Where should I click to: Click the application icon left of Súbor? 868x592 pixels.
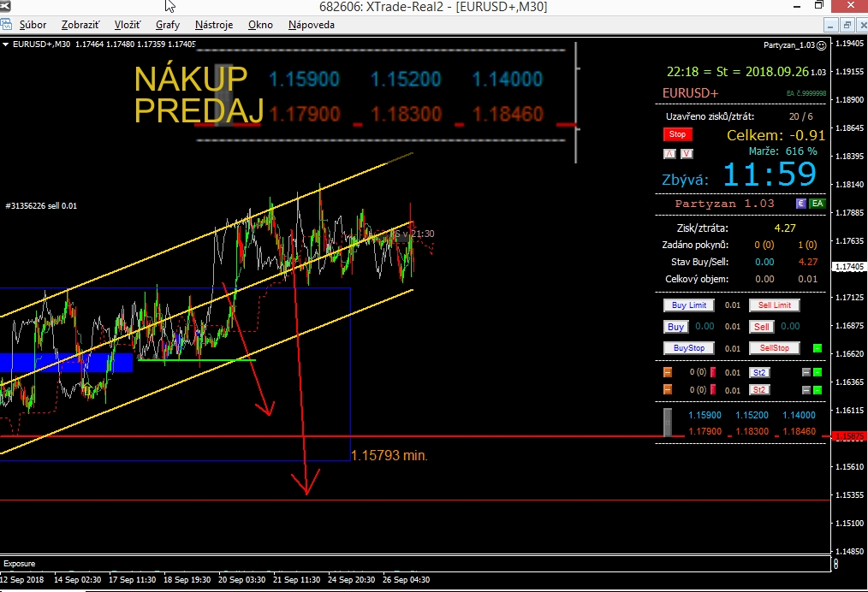[x=6, y=24]
